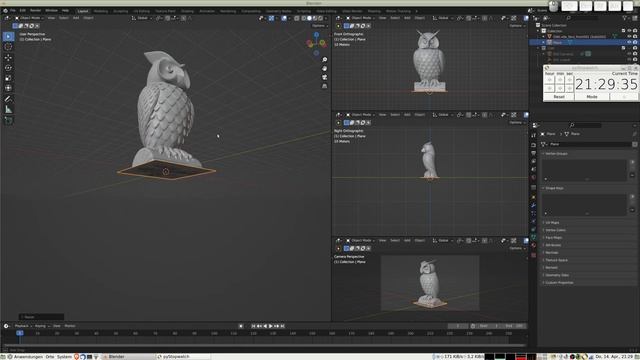Expand the Geometry Data panel
Screen dimensions: 640x360
pos(557,275)
